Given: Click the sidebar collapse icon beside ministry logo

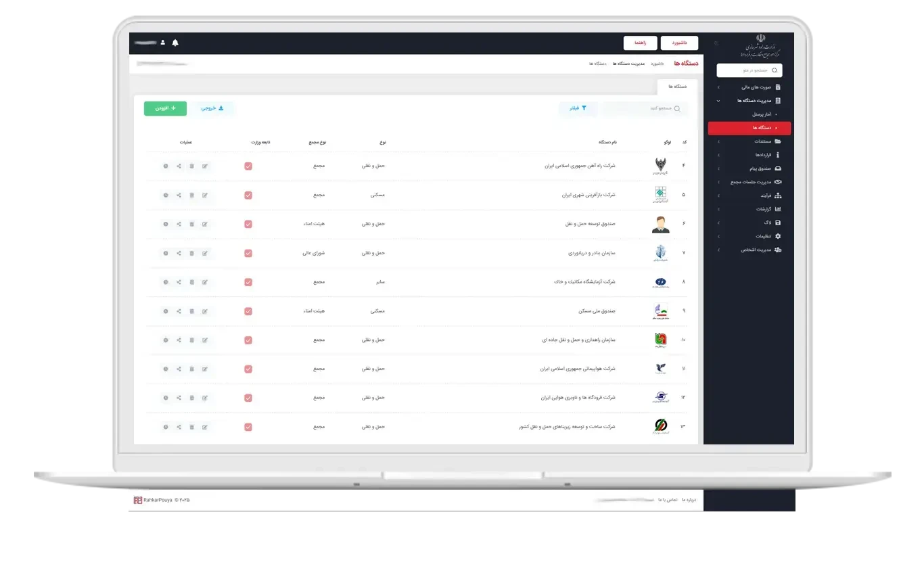Looking at the screenshot, I should click(x=717, y=44).
